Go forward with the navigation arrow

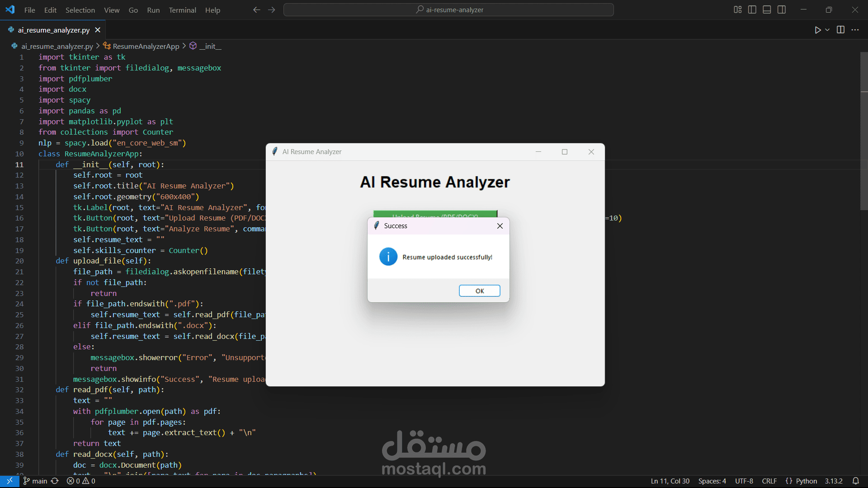coord(272,9)
